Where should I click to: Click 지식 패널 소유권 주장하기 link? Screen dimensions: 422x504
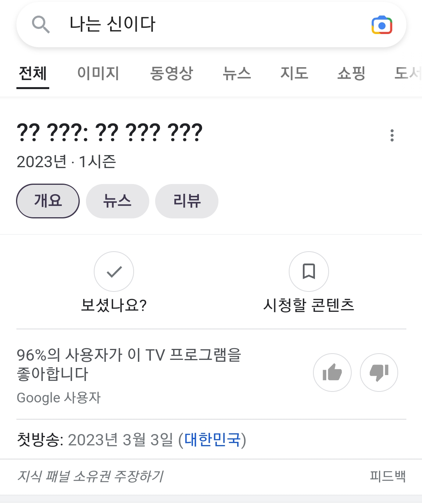[90, 476]
